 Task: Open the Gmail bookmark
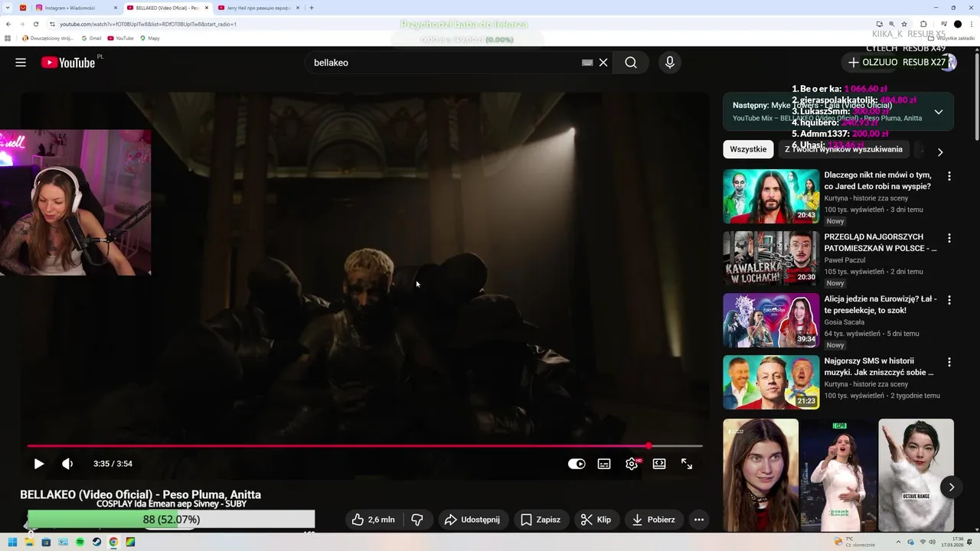(91, 37)
